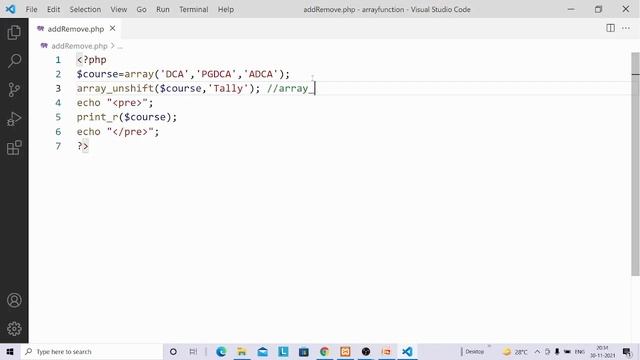The image size is (640, 360).
Task: Click 'echo "<pre>";' on line 4
Action: pos(115,103)
